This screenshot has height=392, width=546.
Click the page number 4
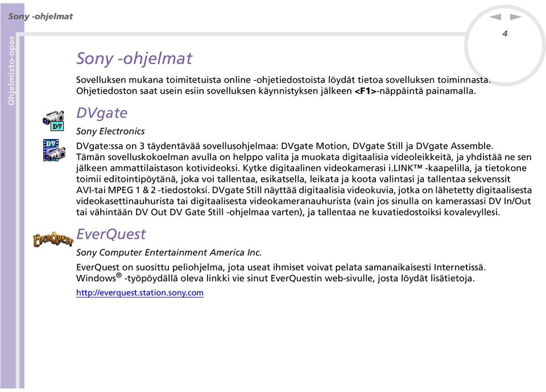[505, 34]
